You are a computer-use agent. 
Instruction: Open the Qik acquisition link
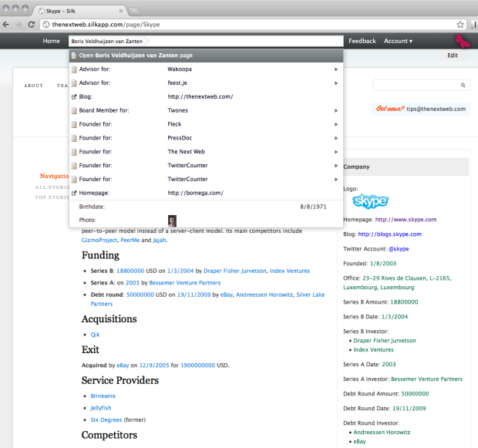(95, 335)
